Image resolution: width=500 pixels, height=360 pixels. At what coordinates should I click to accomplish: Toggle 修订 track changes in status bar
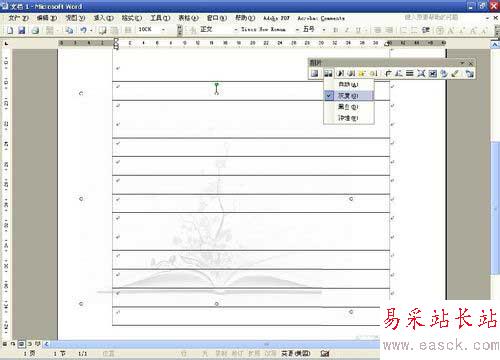click(237, 353)
